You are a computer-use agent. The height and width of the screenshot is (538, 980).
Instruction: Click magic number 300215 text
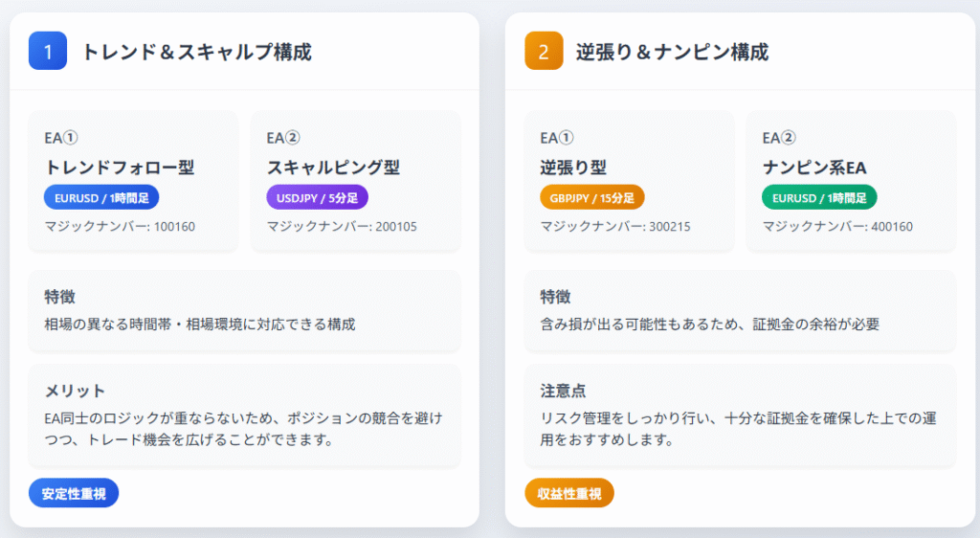click(x=615, y=226)
